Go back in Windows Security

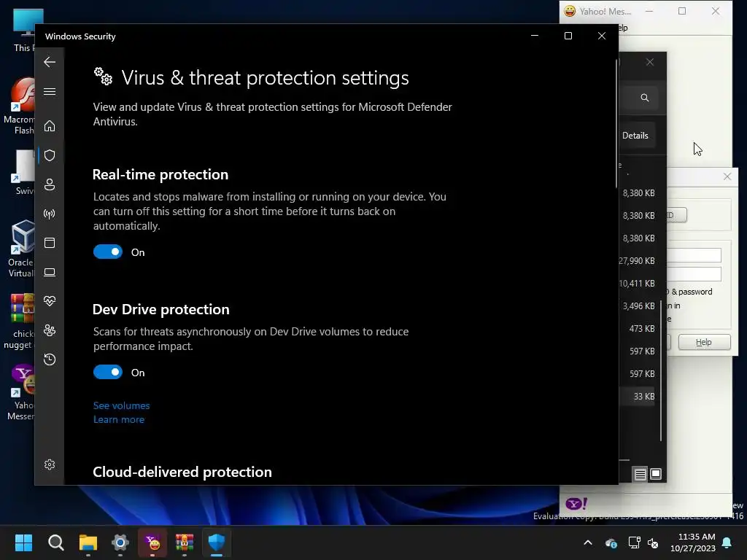click(x=50, y=62)
